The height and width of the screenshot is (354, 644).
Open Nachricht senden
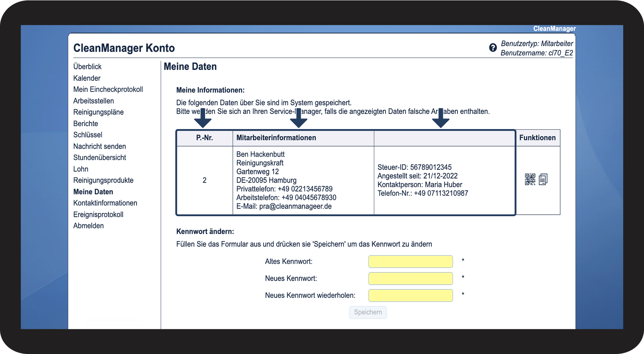(99, 147)
